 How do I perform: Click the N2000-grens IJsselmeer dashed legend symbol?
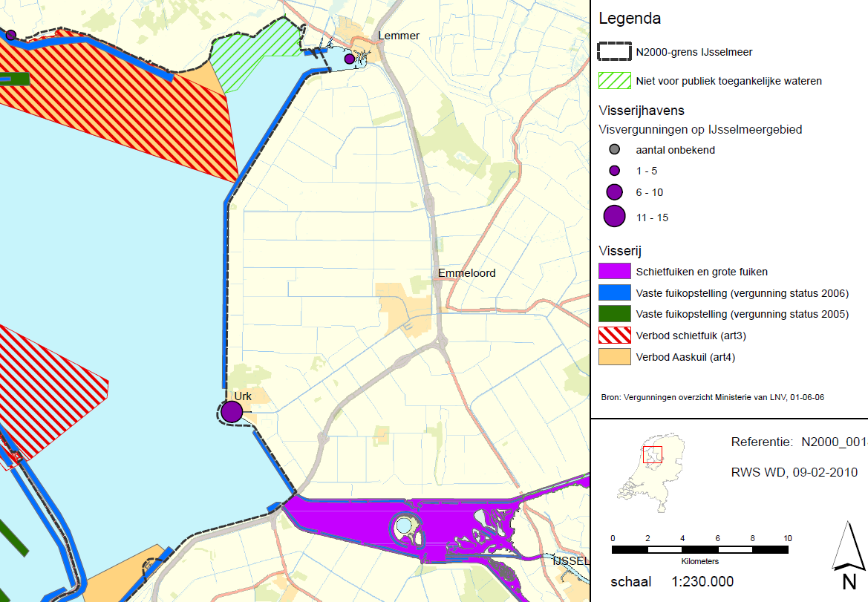[x=615, y=51]
